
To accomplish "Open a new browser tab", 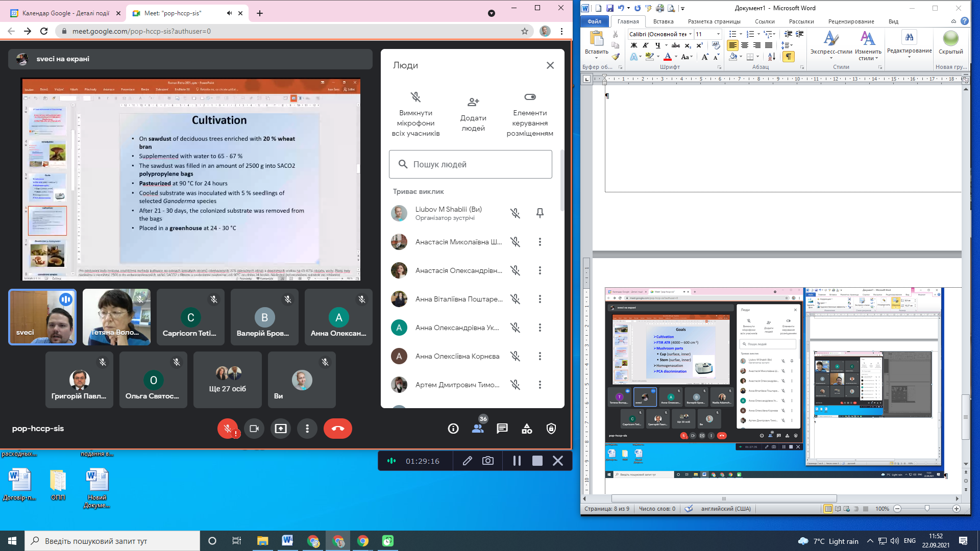I will click(x=260, y=13).
